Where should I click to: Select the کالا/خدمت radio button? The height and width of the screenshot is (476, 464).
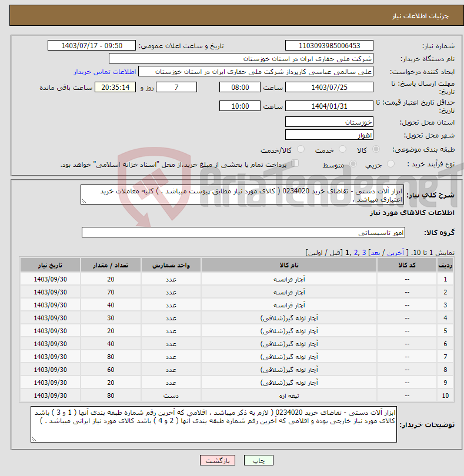pyautogui.click(x=301, y=149)
